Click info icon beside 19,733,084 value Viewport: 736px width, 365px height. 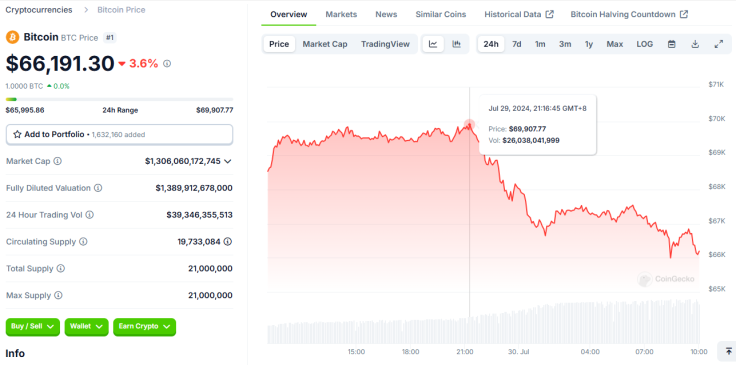228,242
